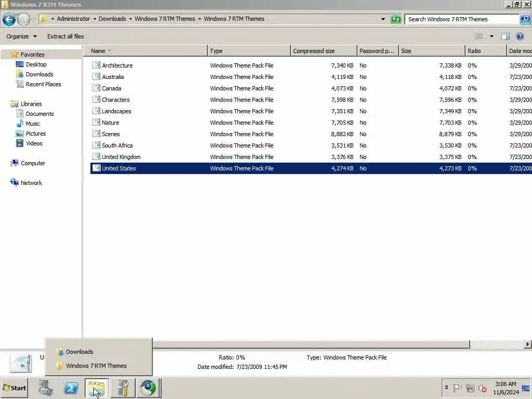Expand the arrow after Administrator in breadcrumb
The height and width of the screenshot is (399, 532).
click(95, 19)
